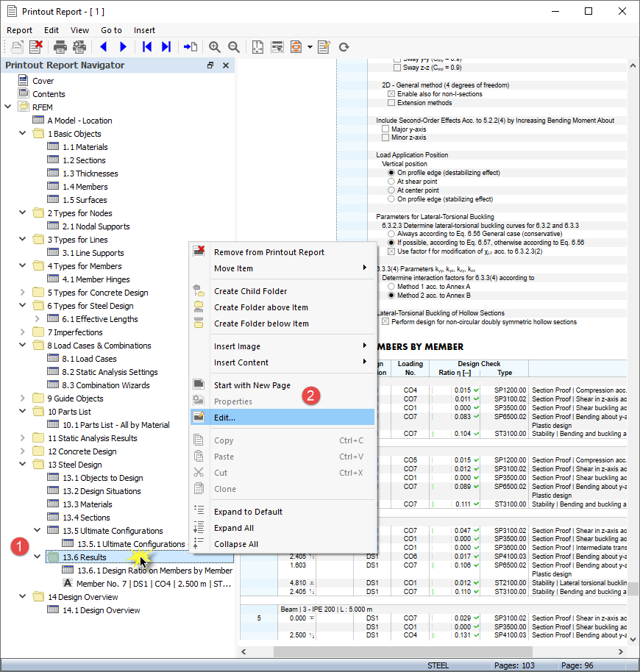Image resolution: width=640 pixels, height=672 pixels.
Task: Refresh the printout report
Action: pos(344,47)
